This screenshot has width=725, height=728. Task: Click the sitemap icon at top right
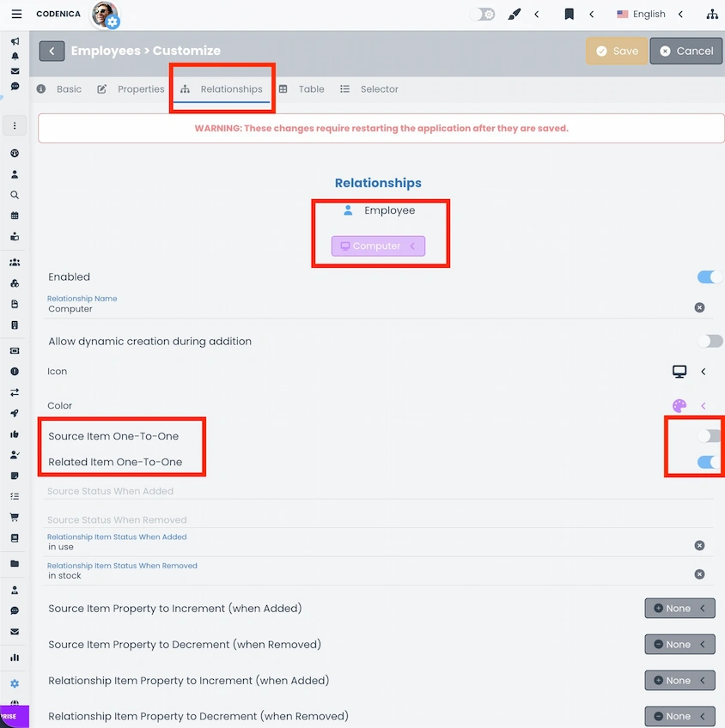point(710,14)
